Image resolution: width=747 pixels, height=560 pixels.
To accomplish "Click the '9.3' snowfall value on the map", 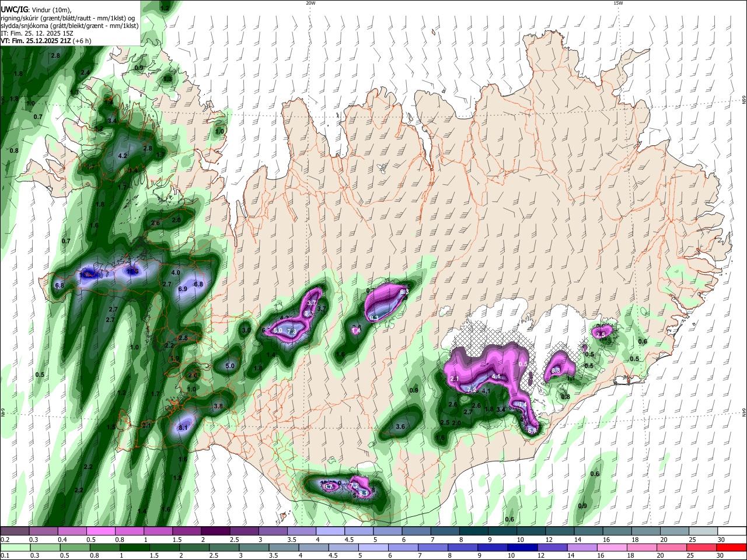I will click(x=375, y=318).
